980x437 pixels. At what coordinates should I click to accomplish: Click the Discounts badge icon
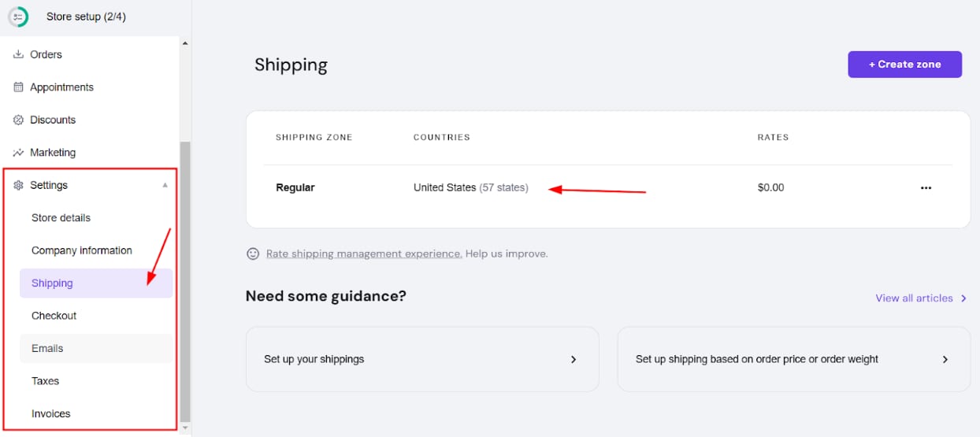tap(19, 120)
